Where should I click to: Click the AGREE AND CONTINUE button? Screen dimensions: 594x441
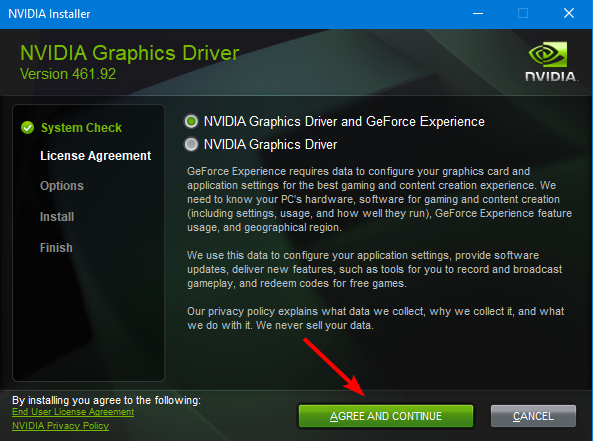[386, 416]
